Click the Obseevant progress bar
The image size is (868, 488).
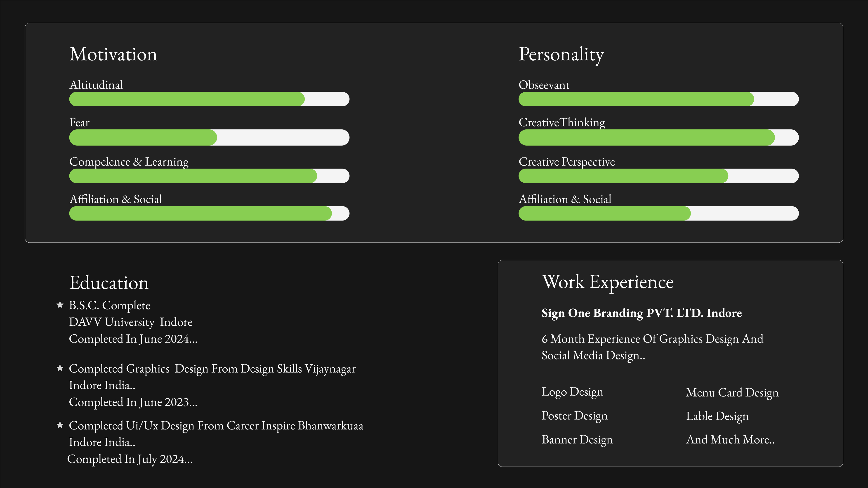(x=658, y=99)
